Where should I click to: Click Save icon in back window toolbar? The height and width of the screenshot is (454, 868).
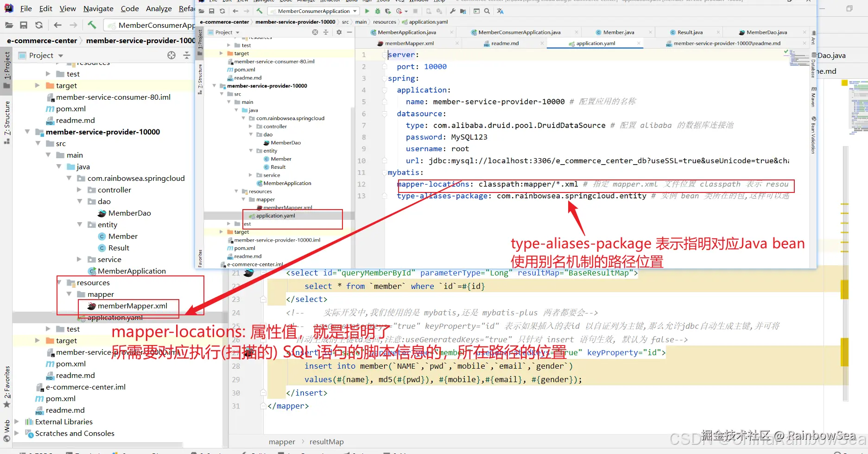click(24, 25)
